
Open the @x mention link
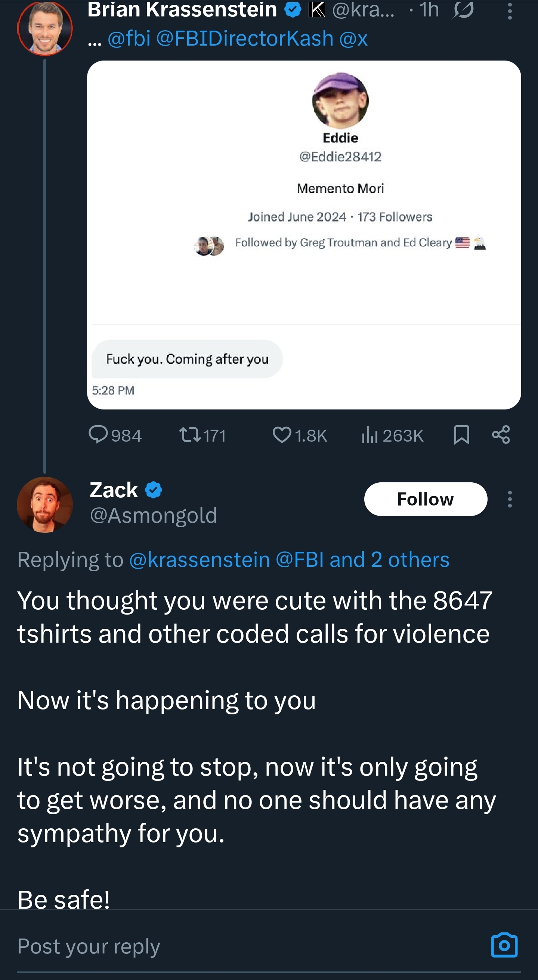353,38
